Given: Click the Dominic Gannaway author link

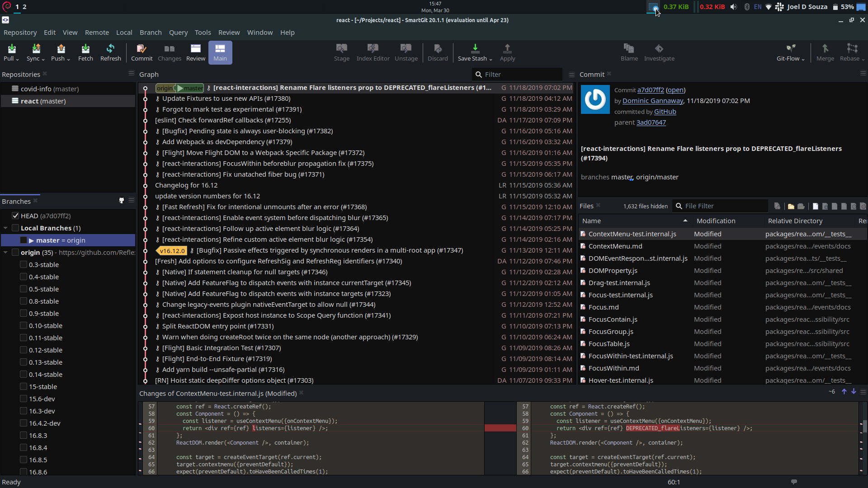Looking at the screenshot, I should 652,101.
